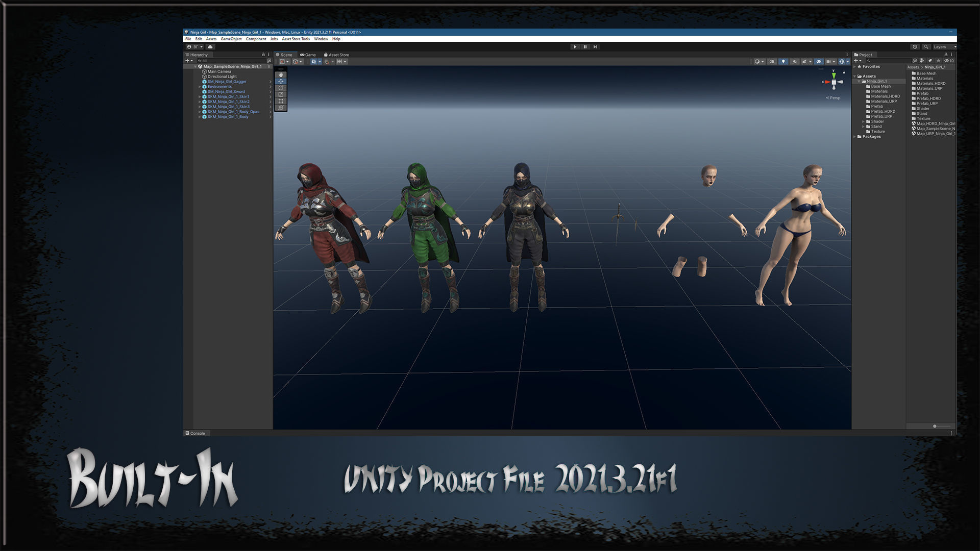Screen dimensions: 980x551
Task: Toggle 2D view mode in scene
Action: [x=772, y=62]
